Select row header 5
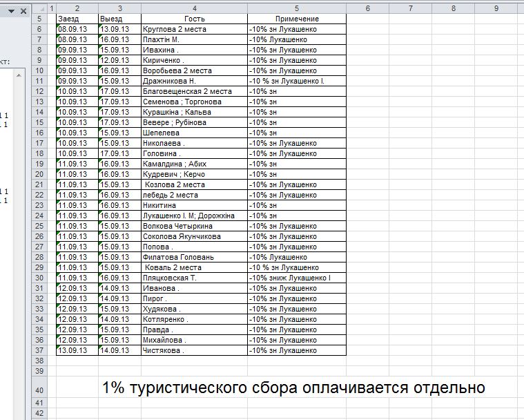This screenshot has width=524, height=420. pyautogui.click(x=39, y=19)
